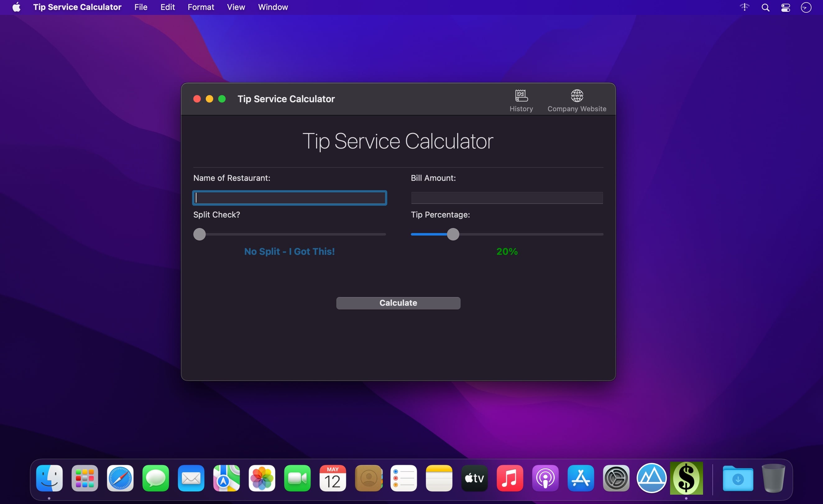Launch App Store from the dock

[581, 478]
